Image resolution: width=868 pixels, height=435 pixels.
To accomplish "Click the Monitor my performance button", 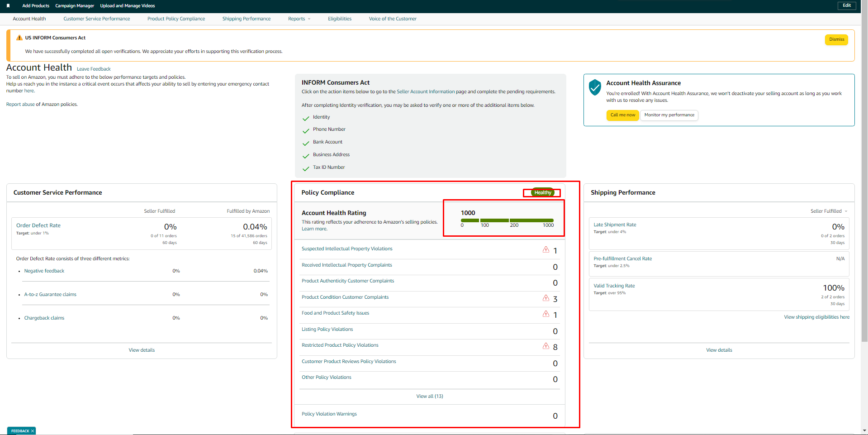I will (x=669, y=115).
